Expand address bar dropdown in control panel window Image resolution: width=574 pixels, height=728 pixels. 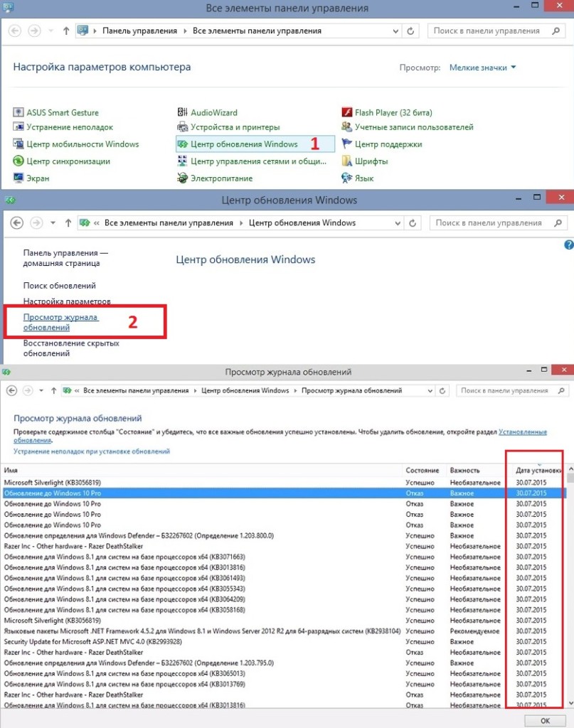pyautogui.click(x=395, y=31)
